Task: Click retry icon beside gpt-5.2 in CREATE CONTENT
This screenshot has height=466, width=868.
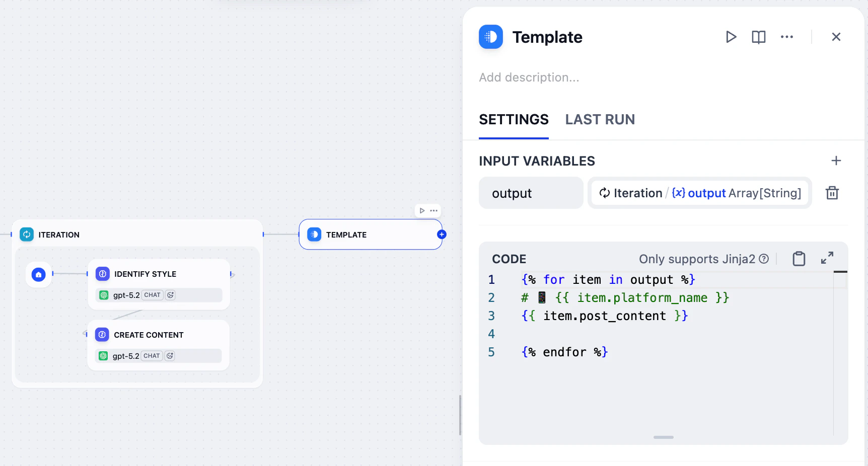Action: point(170,355)
